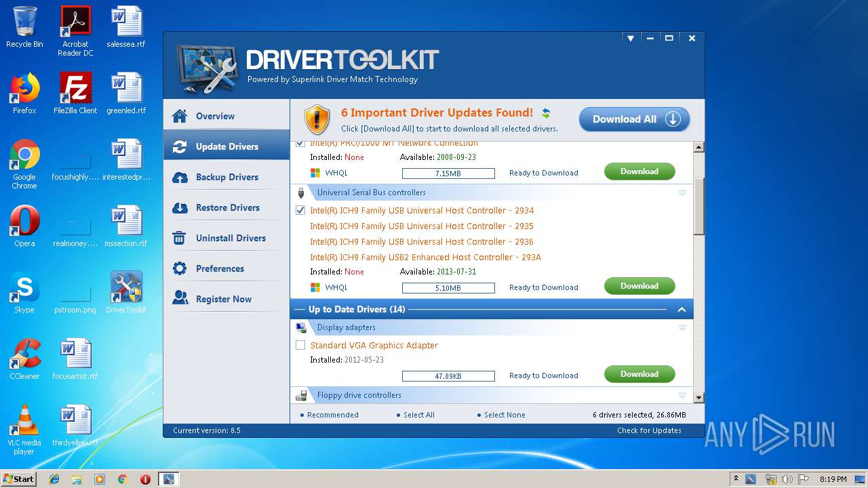The width and height of the screenshot is (868, 488).
Task: Uncheck ICH9 USB Universal Host Controller 2934
Action: [x=300, y=210]
